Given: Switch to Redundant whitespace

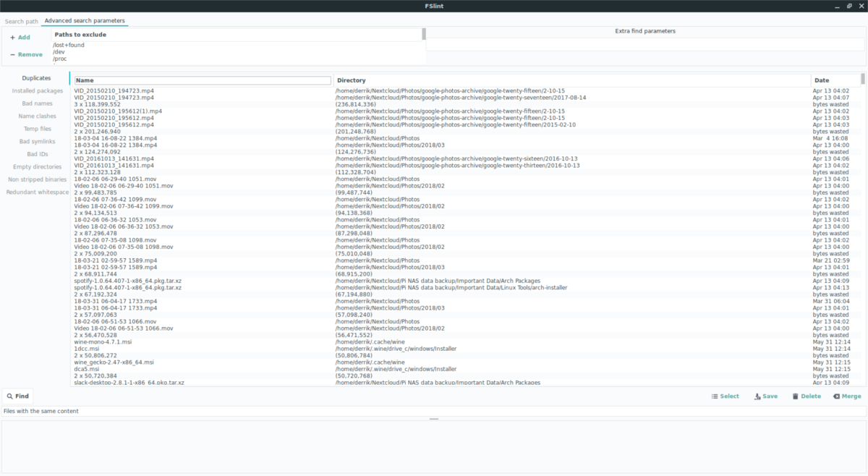Looking at the screenshot, I should [38, 192].
